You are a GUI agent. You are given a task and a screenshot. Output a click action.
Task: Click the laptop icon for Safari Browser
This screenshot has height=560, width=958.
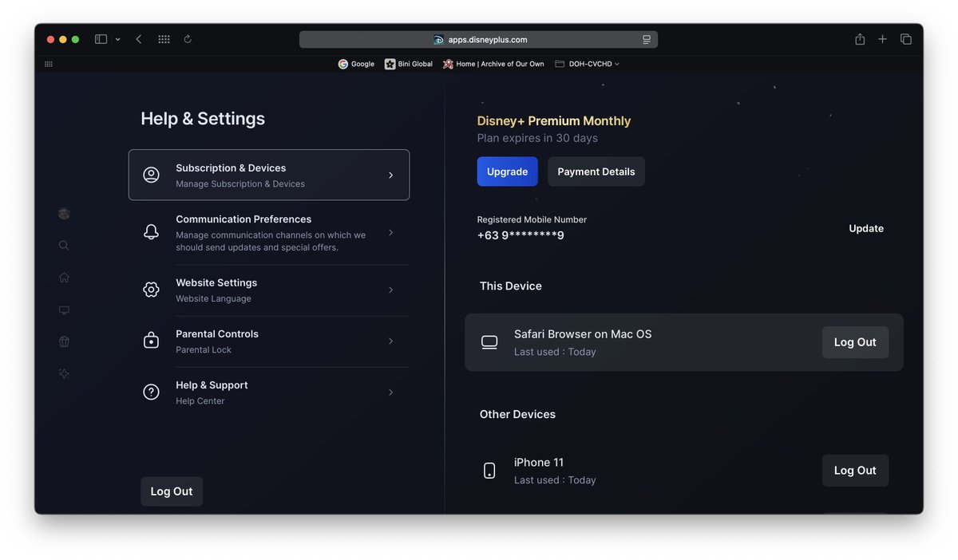coord(489,342)
